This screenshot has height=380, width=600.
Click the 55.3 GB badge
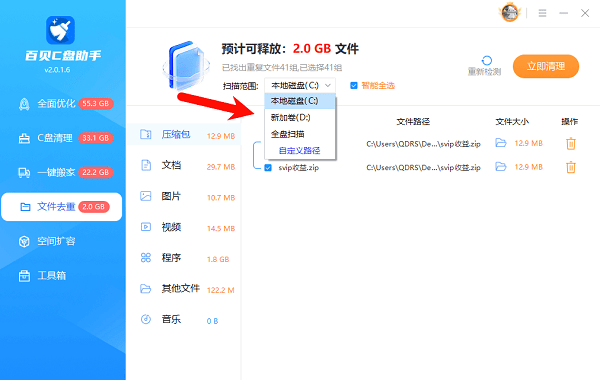click(x=96, y=104)
